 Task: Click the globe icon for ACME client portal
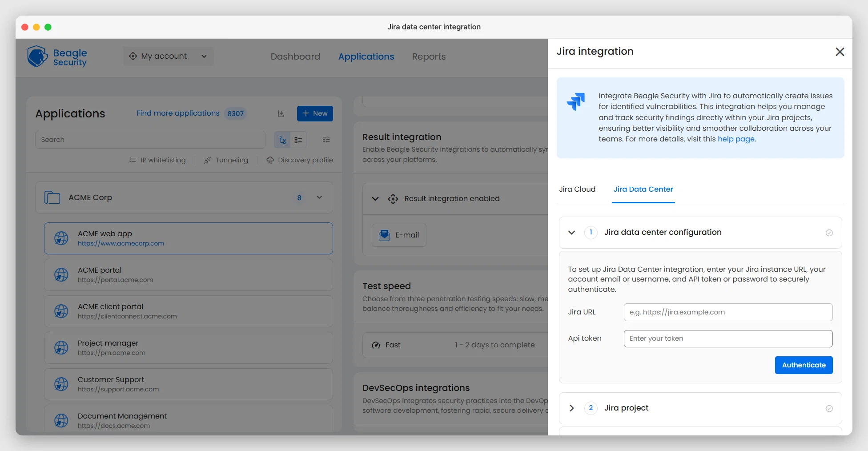click(61, 311)
